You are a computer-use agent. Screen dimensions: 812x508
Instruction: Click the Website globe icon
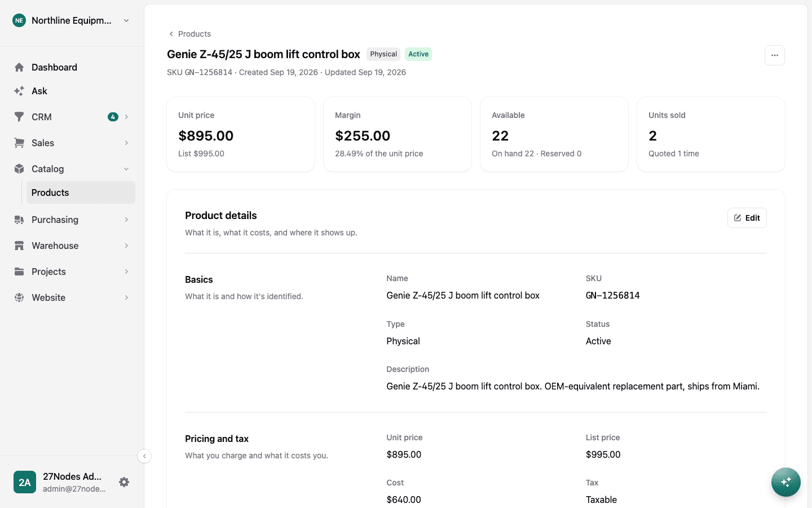coord(19,297)
